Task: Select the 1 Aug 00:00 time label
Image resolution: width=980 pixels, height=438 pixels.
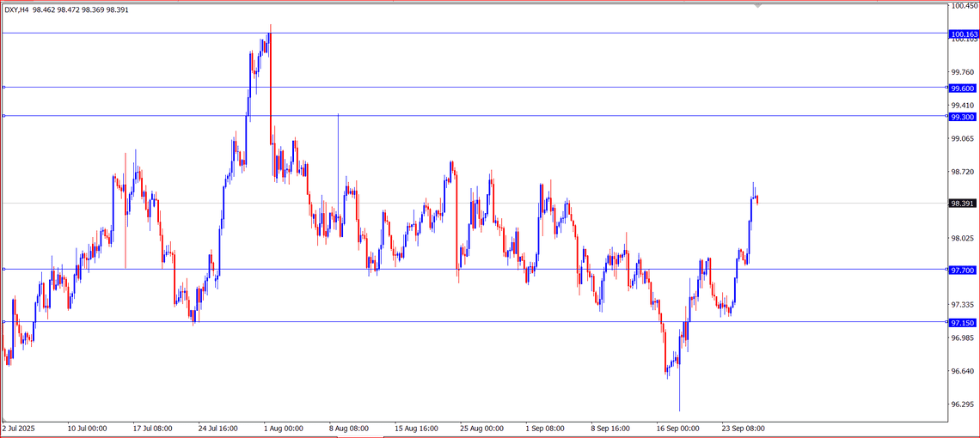Action: (284, 428)
